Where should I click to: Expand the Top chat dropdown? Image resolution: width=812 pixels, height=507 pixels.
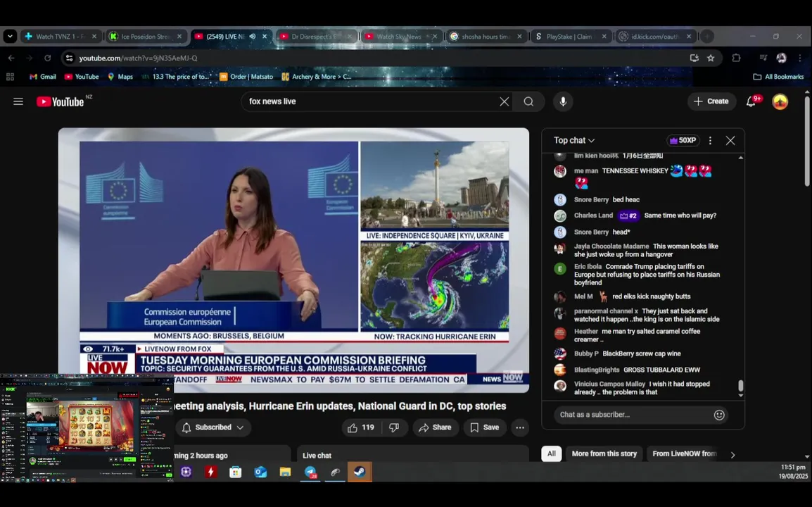tap(573, 141)
